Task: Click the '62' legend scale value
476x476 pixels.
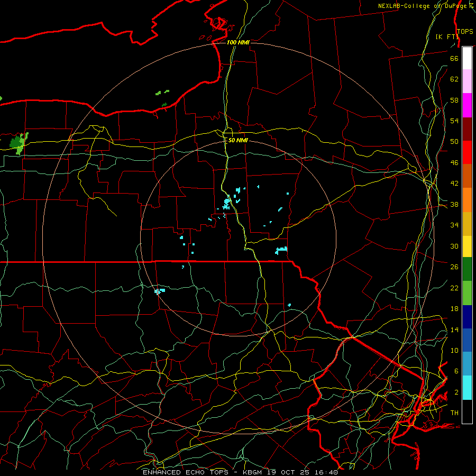Action: 454,79
